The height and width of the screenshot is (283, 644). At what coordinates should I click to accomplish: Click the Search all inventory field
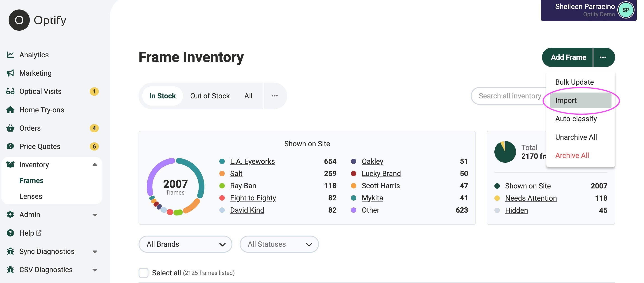tap(510, 96)
